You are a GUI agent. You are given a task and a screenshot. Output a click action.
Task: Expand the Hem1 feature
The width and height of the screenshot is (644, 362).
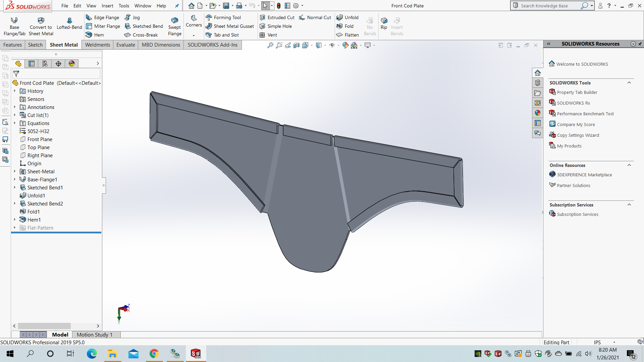pyautogui.click(x=15, y=220)
